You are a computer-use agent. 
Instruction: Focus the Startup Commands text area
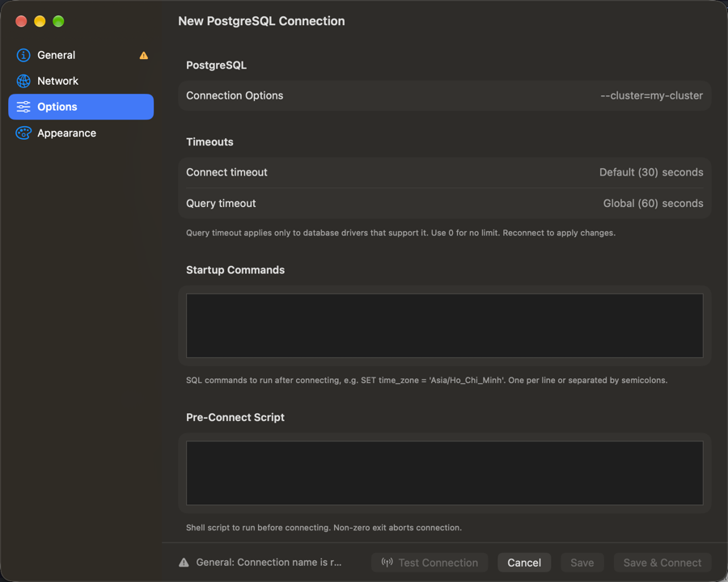click(x=445, y=326)
